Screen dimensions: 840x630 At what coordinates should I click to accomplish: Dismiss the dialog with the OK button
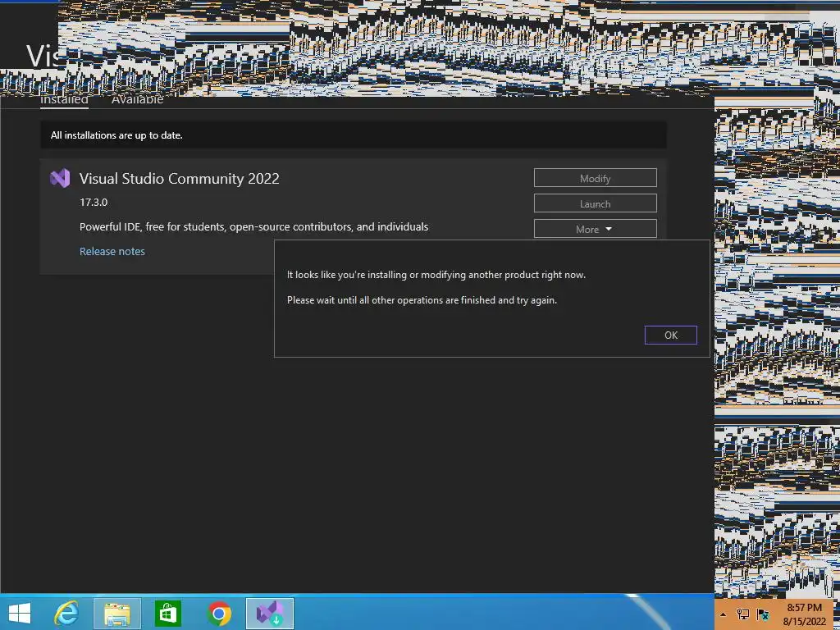pyautogui.click(x=671, y=335)
